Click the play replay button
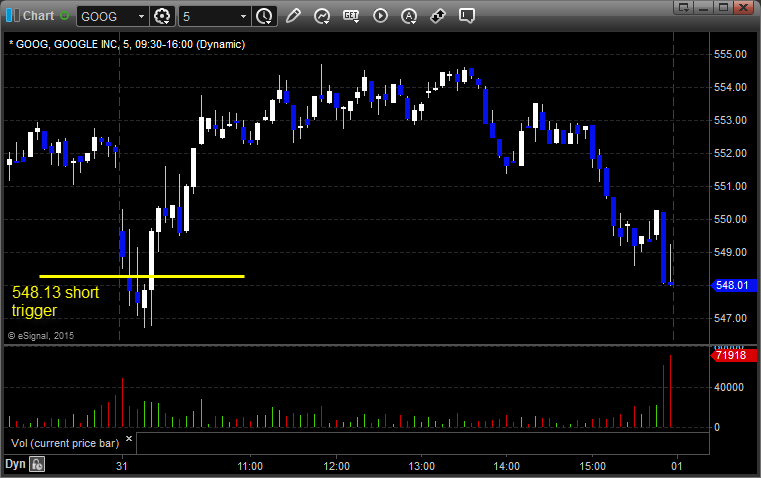 click(x=380, y=16)
